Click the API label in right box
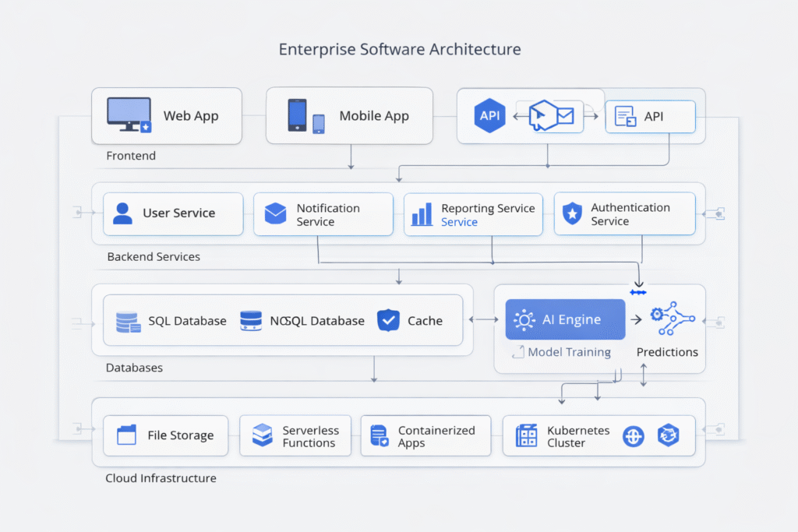This screenshot has width=798, height=532. [654, 117]
